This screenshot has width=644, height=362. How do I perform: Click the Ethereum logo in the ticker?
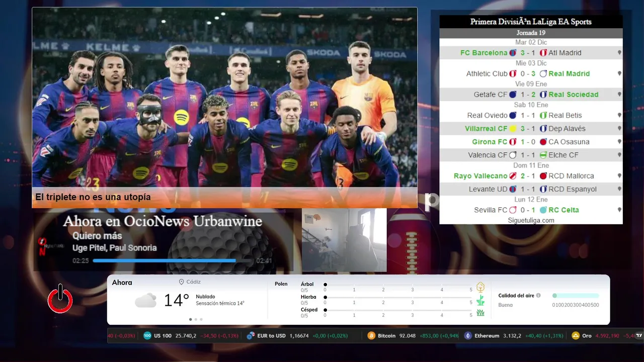(x=468, y=335)
